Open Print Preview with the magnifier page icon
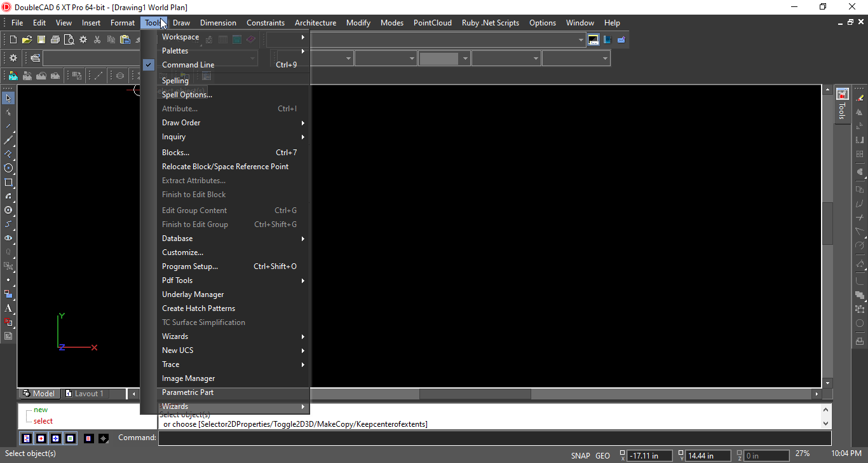 (69, 39)
